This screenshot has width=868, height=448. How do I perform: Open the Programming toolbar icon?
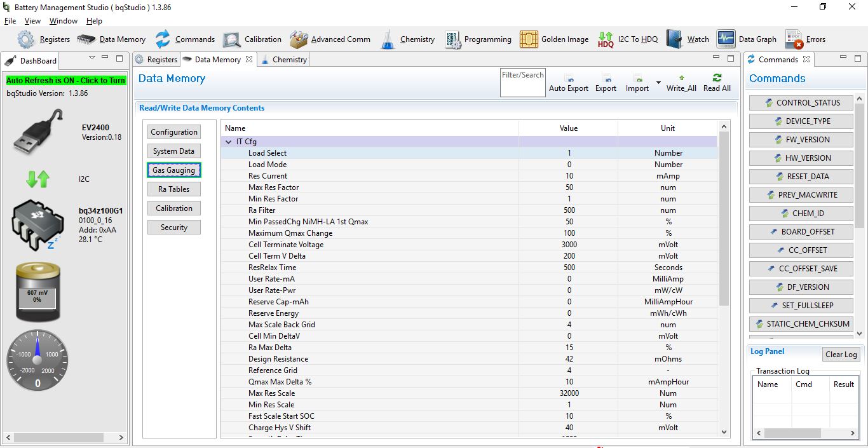click(453, 39)
